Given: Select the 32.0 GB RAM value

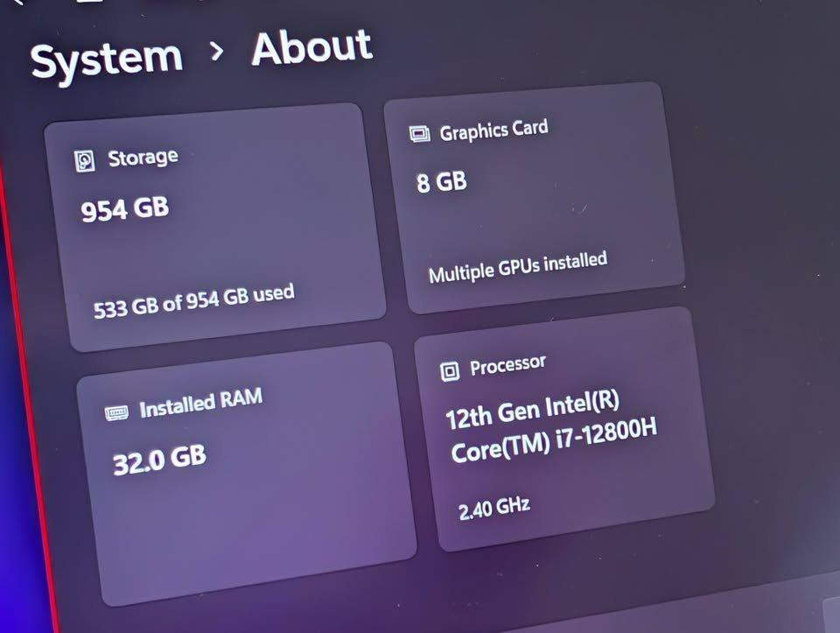Looking at the screenshot, I should click(159, 460).
